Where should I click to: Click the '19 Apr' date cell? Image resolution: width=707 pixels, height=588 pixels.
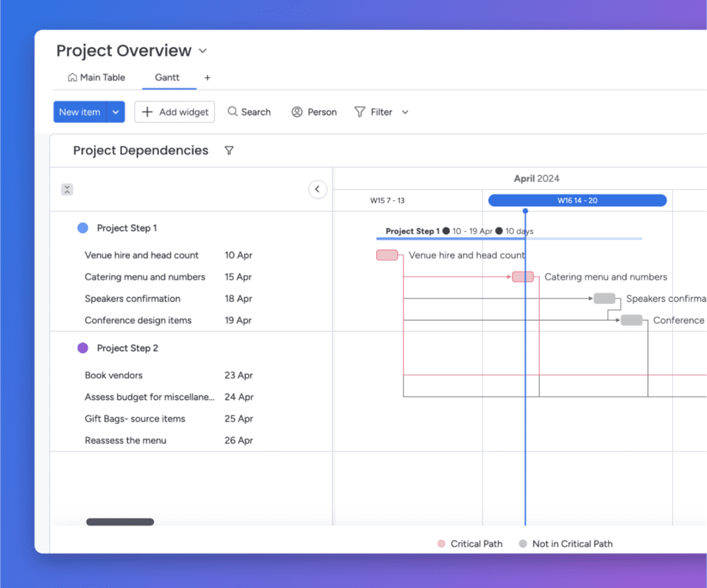(238, 320)
